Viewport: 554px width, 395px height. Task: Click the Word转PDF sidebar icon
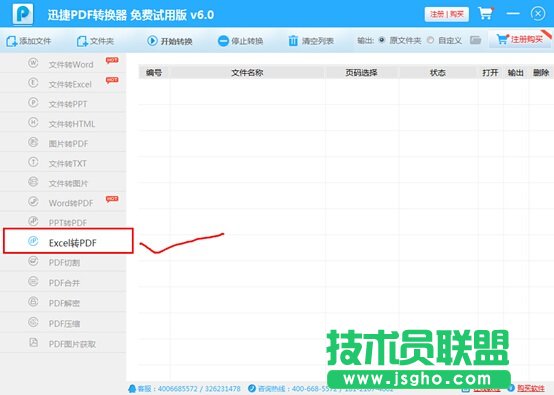[x=33, y=201]
